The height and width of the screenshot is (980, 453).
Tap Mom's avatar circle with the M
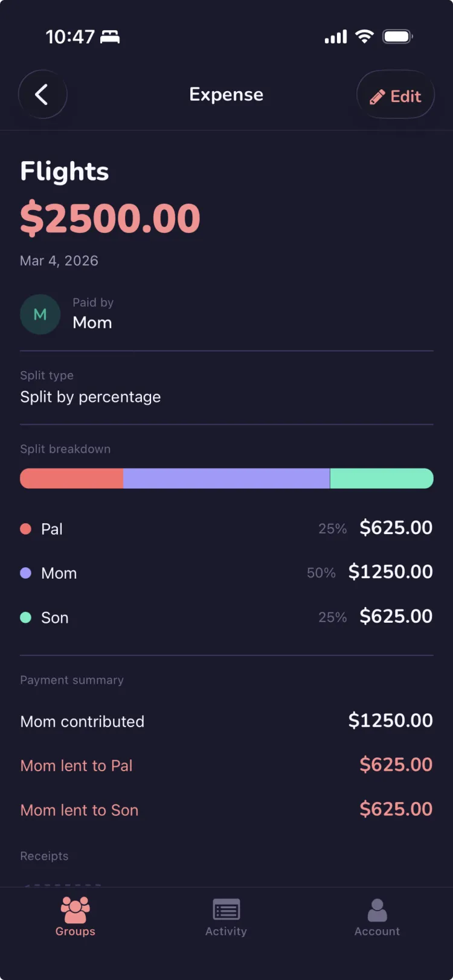(x=40, y=314)
